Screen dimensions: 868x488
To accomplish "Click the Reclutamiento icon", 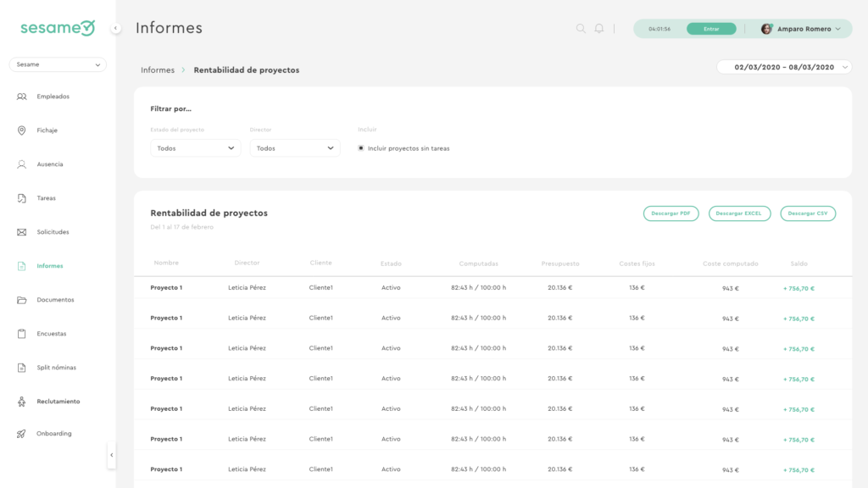I will coord(21,402).
